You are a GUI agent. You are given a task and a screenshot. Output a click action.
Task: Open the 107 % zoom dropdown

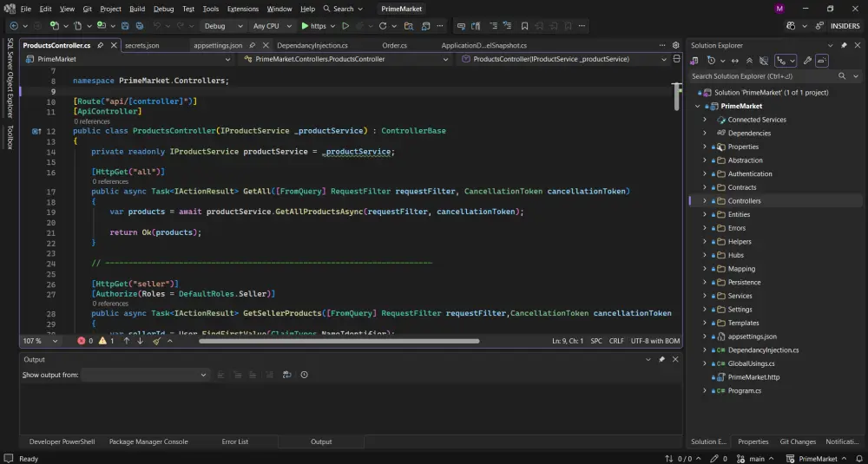(x=41, y=341)
